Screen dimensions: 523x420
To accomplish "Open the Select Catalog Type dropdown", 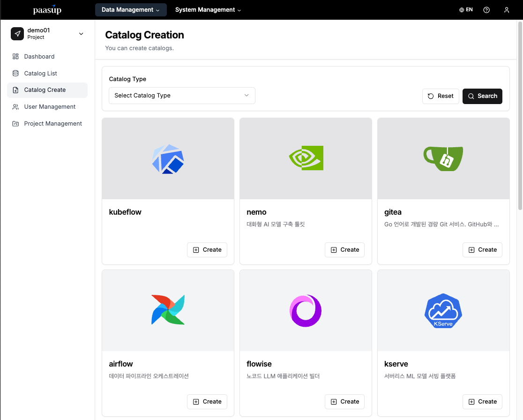I will coord(182,96).
